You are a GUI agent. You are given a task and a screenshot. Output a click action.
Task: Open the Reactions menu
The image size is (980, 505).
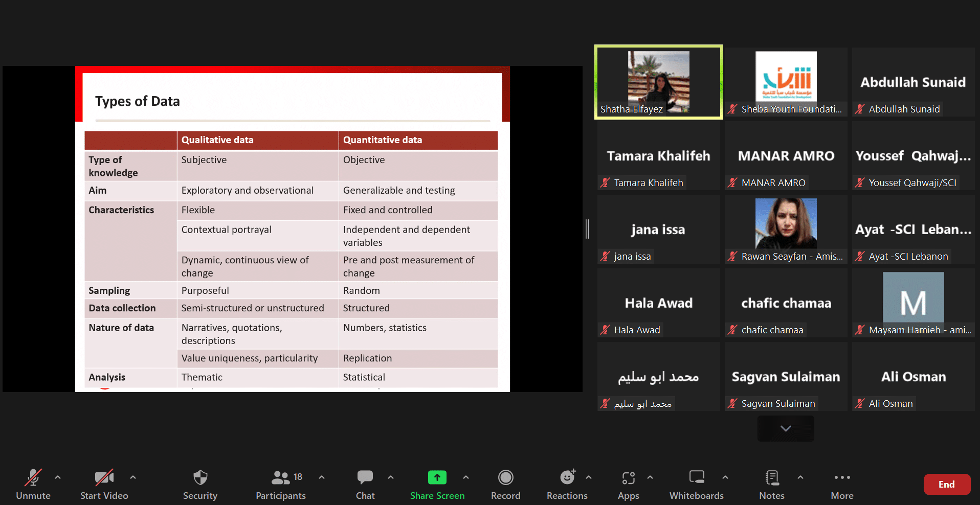[567, 485]
